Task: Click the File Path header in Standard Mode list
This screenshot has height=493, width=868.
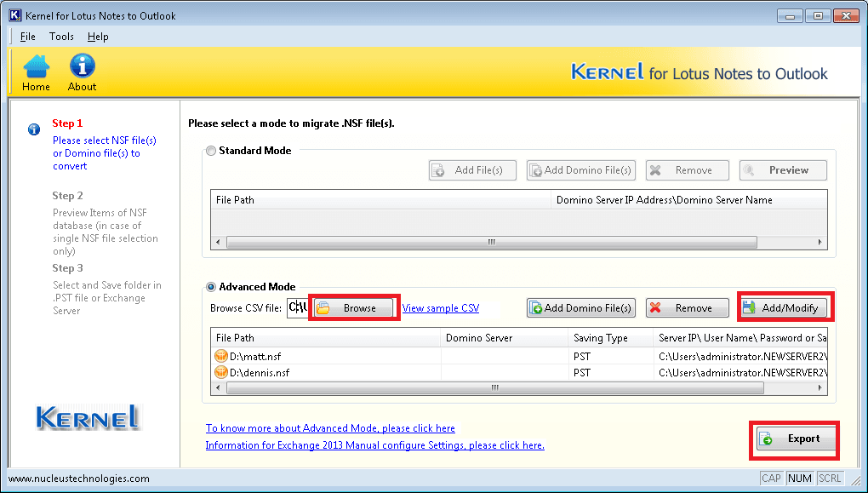Action: [381, 200]
